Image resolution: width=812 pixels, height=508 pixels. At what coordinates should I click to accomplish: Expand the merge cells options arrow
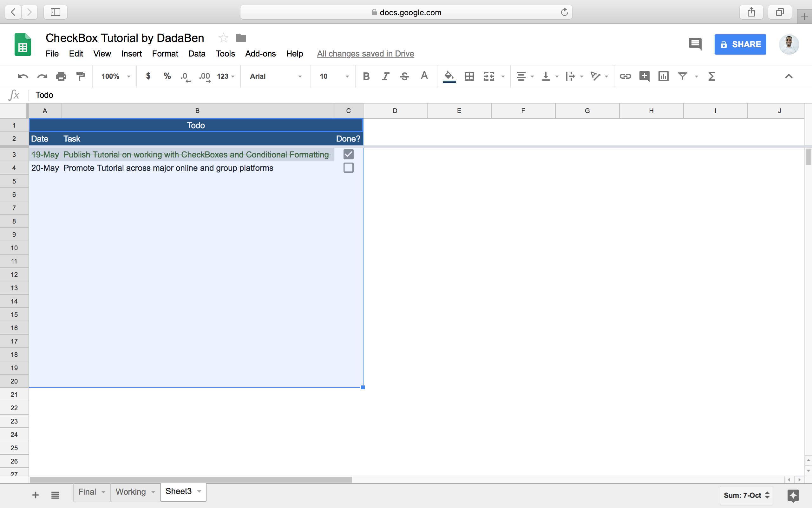(x=503, y=77)
